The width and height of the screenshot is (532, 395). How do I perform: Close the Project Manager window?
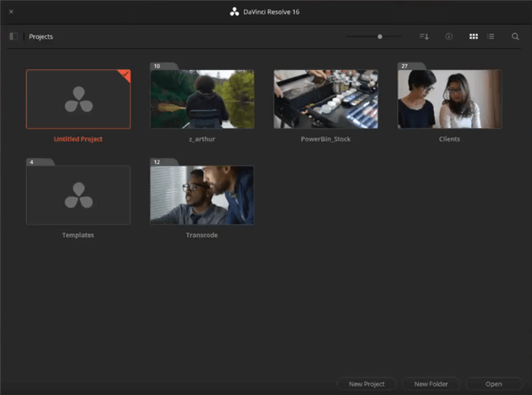[11, 11]
